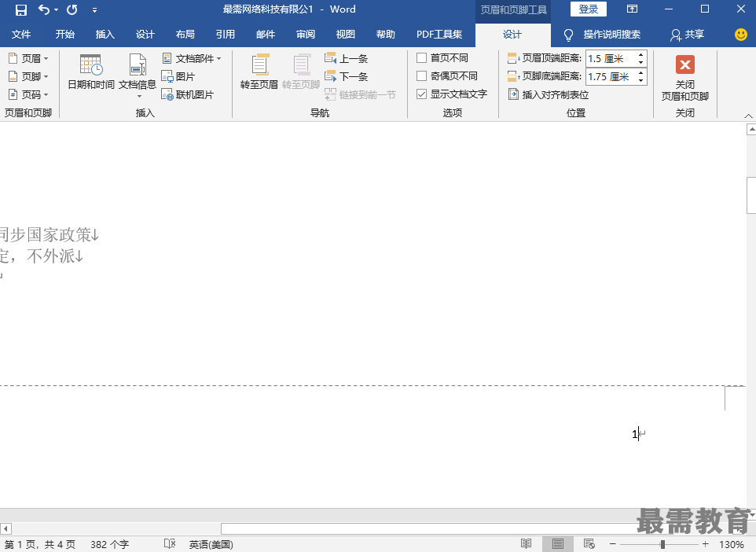Click the 130% zoom level

pos(732,544)
